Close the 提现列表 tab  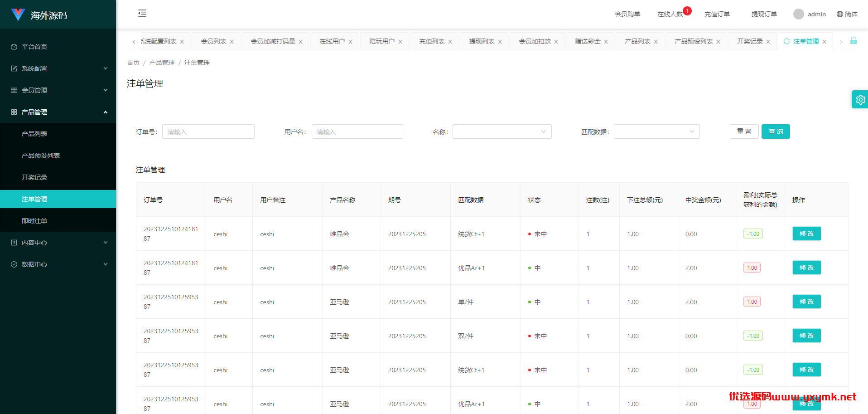[500, 42]
